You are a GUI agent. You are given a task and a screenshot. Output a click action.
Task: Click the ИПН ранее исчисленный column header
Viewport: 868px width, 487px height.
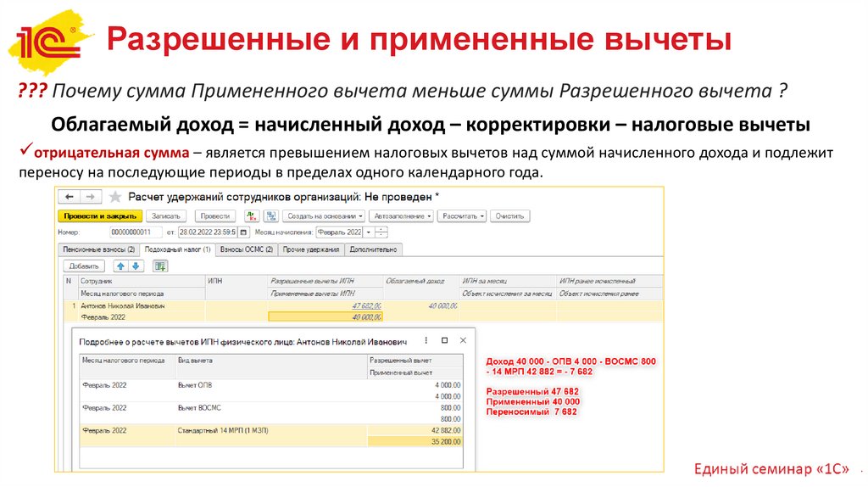pos(609,281)
